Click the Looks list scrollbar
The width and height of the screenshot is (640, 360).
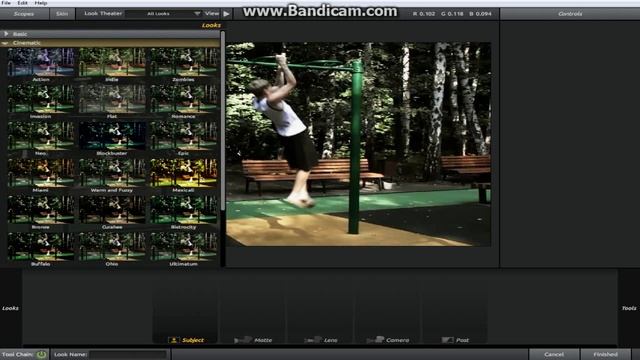(223, 122)
